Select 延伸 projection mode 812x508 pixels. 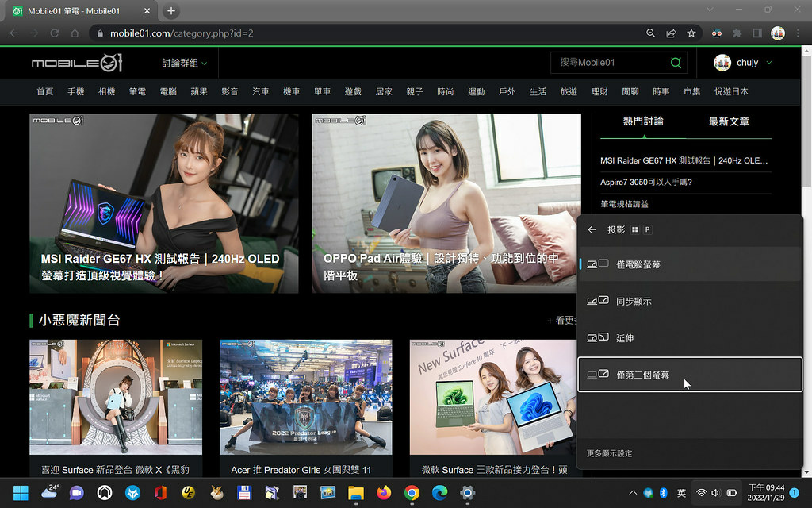coord(690,338)
